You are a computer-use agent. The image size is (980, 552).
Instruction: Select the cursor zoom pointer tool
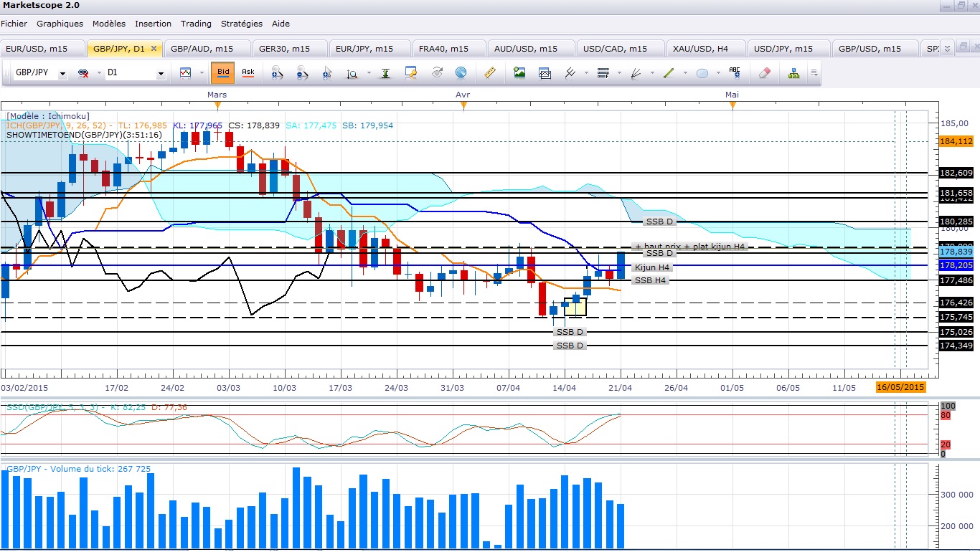(328, 73)
